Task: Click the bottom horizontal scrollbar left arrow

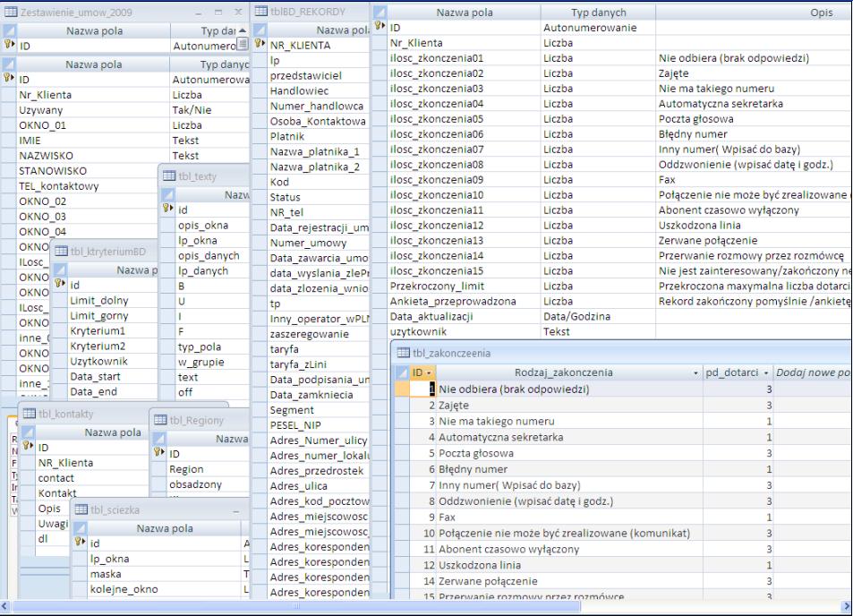Action: point(4,605)
